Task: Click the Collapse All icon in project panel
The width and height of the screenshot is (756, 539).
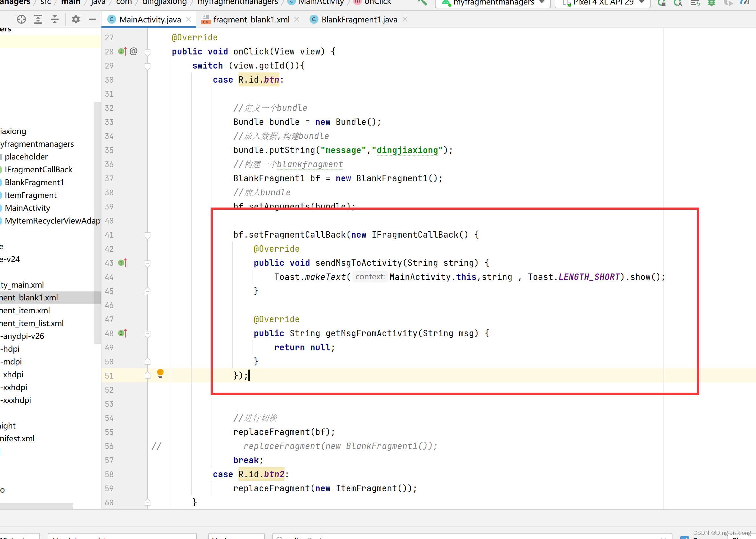Action: tap(55, 20)
